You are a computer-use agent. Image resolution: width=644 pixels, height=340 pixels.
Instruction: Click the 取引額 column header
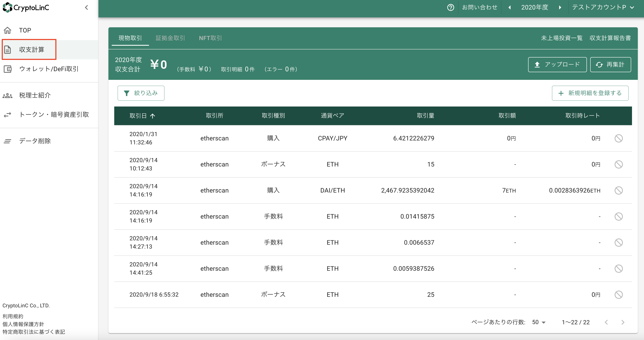(507, 115)
